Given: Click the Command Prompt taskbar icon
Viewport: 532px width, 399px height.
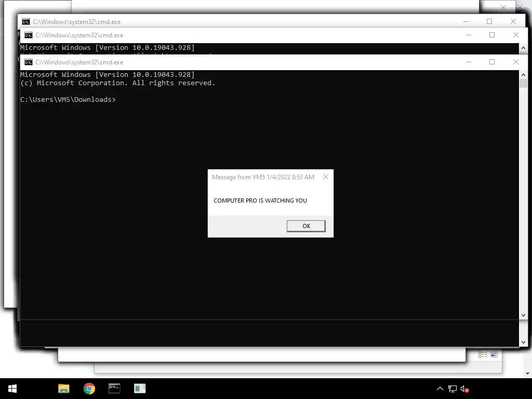Looking at the screenshot, I should pyautogui.click(x=114, y=389).
